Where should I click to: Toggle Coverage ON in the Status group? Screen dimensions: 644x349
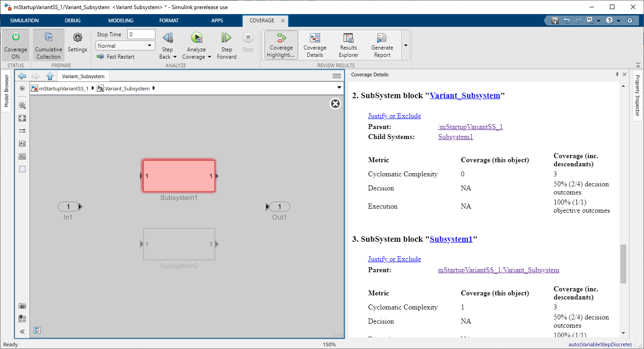click(15, 45)
